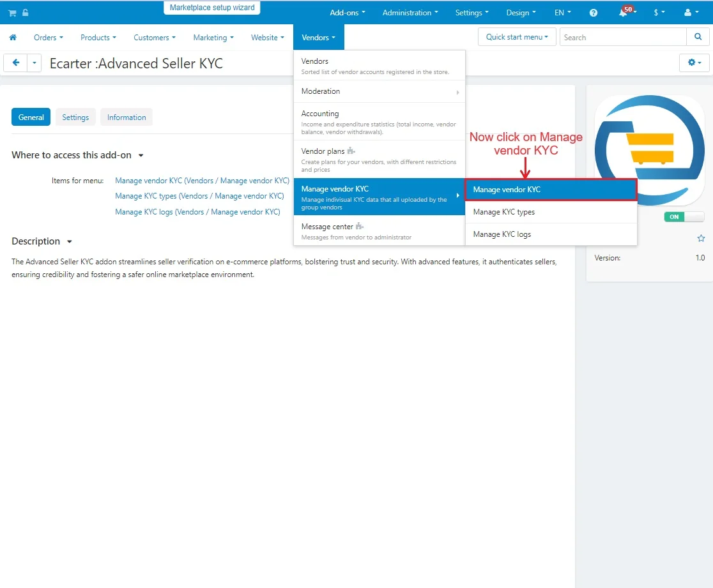Click the search magnifier button
This screenshot has width=713, height=588.
[x=698, y=37]
